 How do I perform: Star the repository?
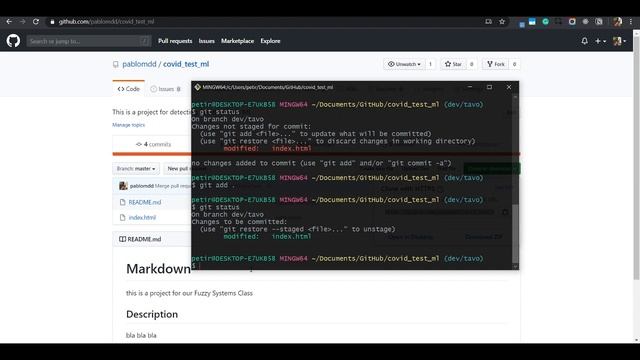pyautogui.click(x=453, y=64)
